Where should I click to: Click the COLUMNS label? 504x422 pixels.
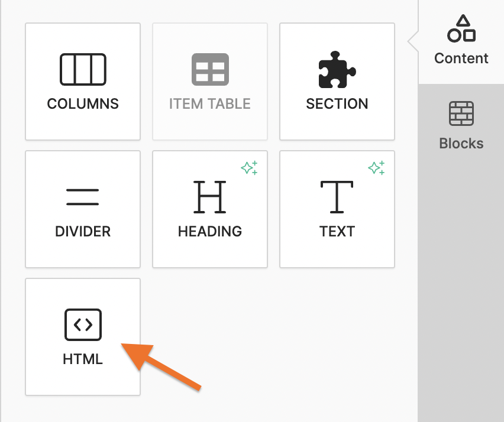tap(83, 104)
